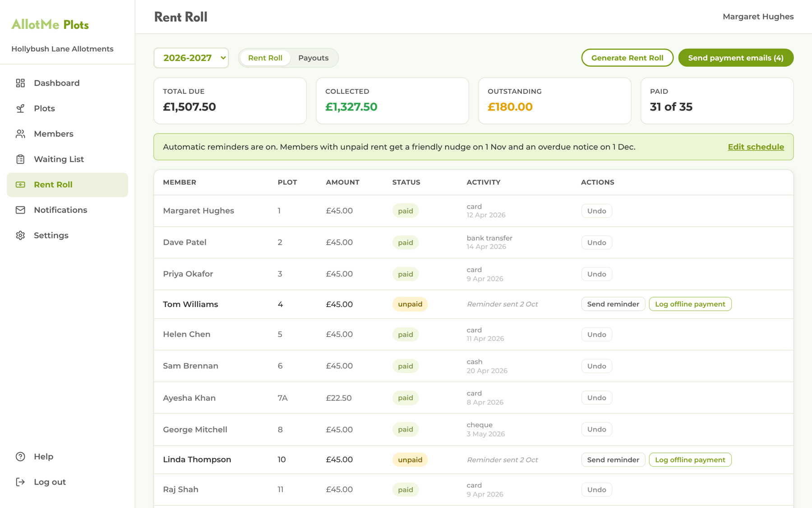The image size is (812, 508).
Task: Click the Outstanding £180.00 card
Action: [x=554, y=101]
